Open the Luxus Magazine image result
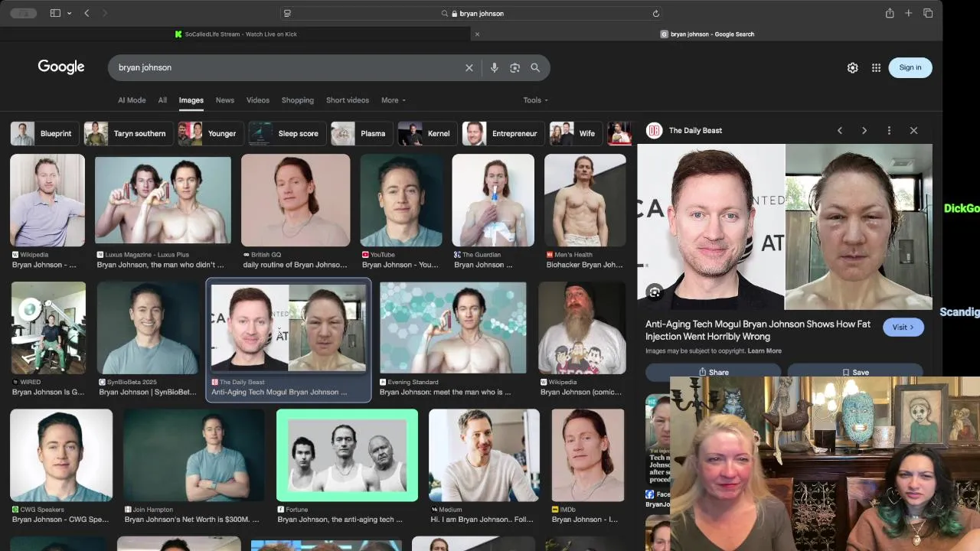980x551 pixels. point(162,201)
